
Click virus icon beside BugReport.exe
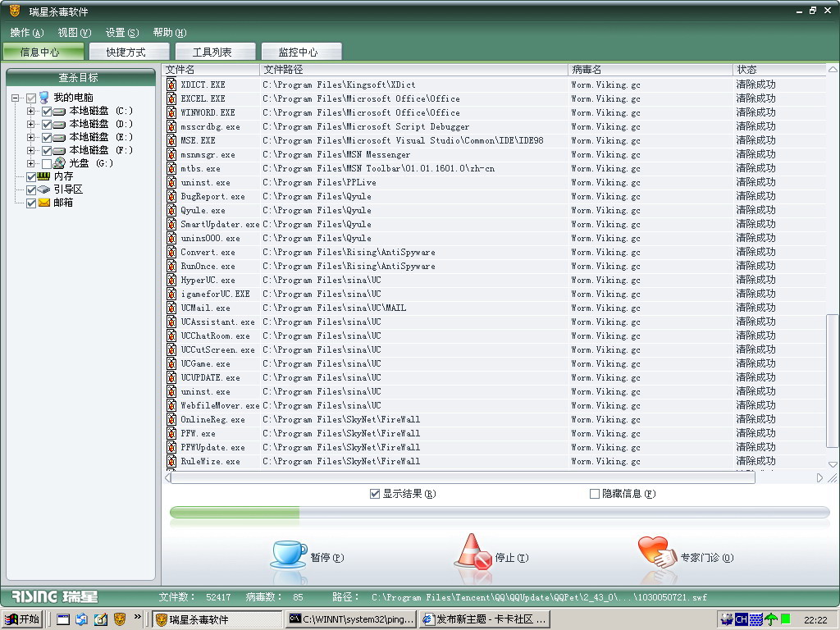point(171,196)
